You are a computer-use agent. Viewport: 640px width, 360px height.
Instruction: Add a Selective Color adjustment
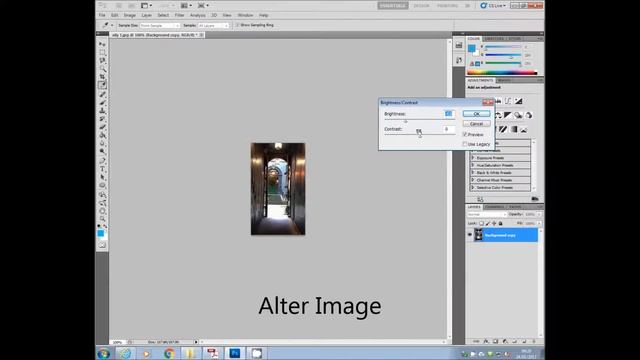524,129
